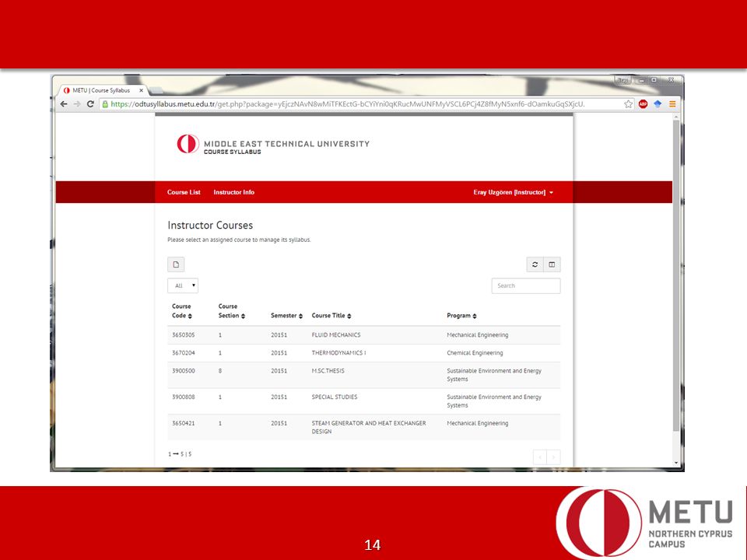Image resolution: width=747 pixels, height=560 pixels.
Task: Open a new browser tab
Action: point(156,90)
